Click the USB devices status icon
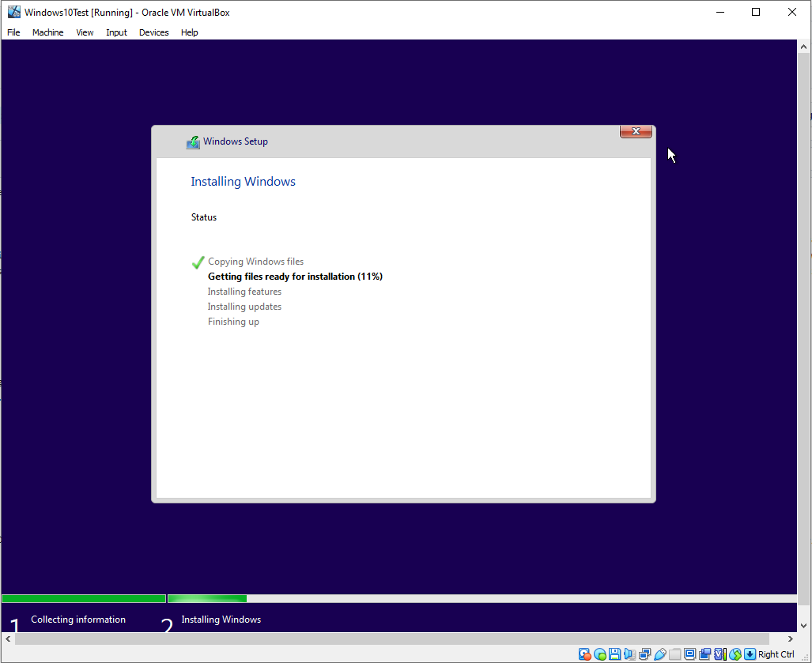This screenshot has width=812, height=663. (x=659, y=654)
